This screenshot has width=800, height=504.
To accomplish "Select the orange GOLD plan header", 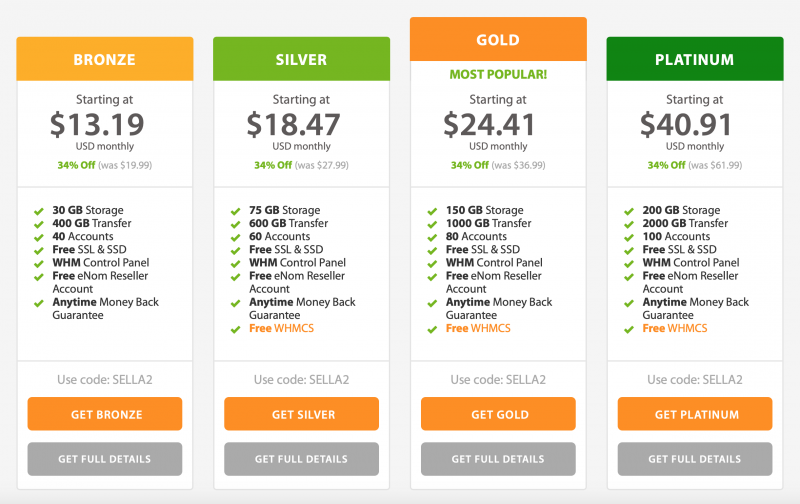I will point(498,40).
